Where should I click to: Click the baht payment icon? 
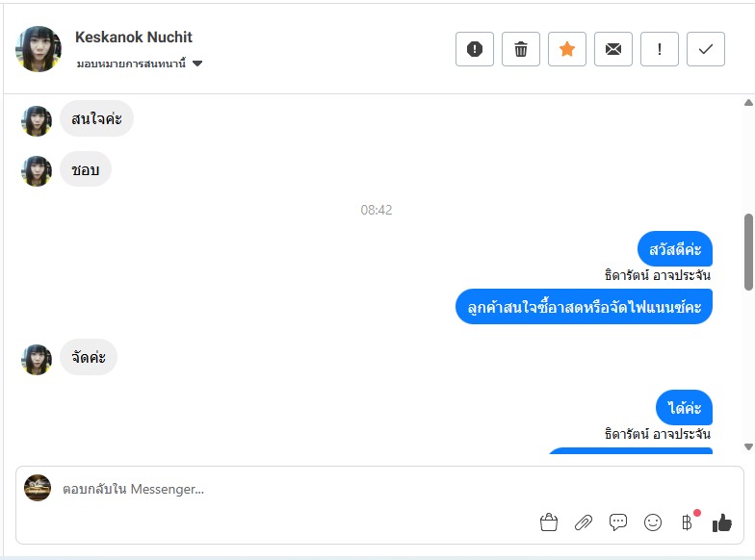[x=687, y=522]
